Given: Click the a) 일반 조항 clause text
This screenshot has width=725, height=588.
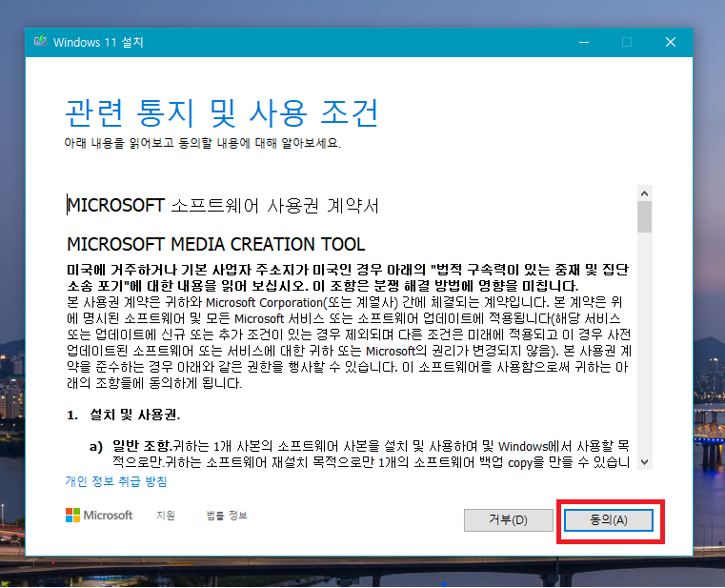Looking at the screenshot, I should pos(359,454).
